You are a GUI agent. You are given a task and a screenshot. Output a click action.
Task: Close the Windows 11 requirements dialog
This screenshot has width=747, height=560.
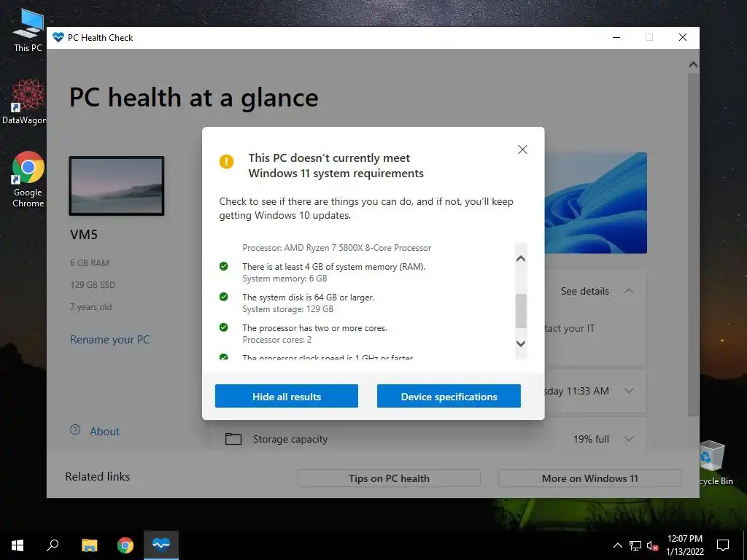point(522,149)
